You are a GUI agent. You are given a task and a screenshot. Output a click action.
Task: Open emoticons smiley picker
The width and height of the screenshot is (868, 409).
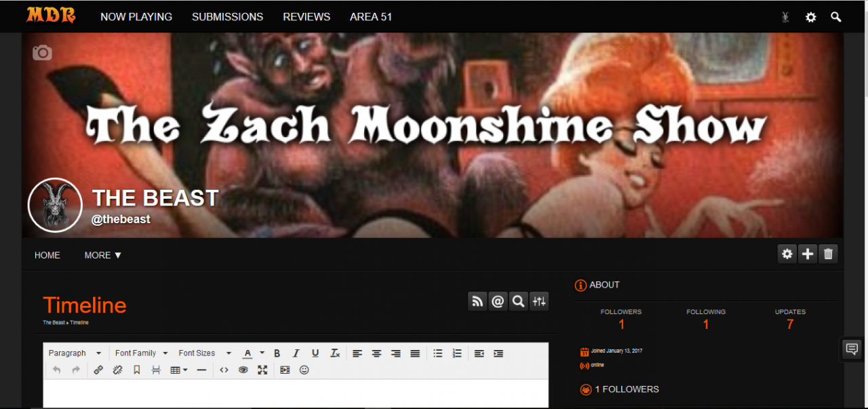[304, 370]
